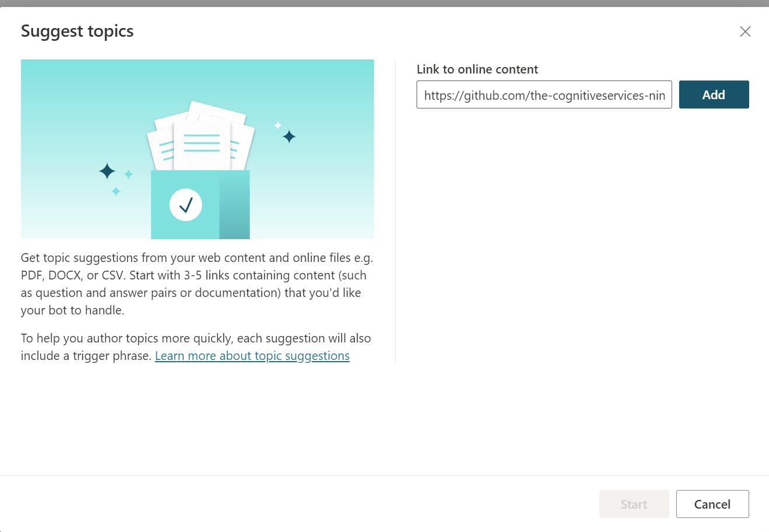Viewport: 769px width, 532px height.
Task: Click the front document with teal lines
Action: [x=202, y=143]
